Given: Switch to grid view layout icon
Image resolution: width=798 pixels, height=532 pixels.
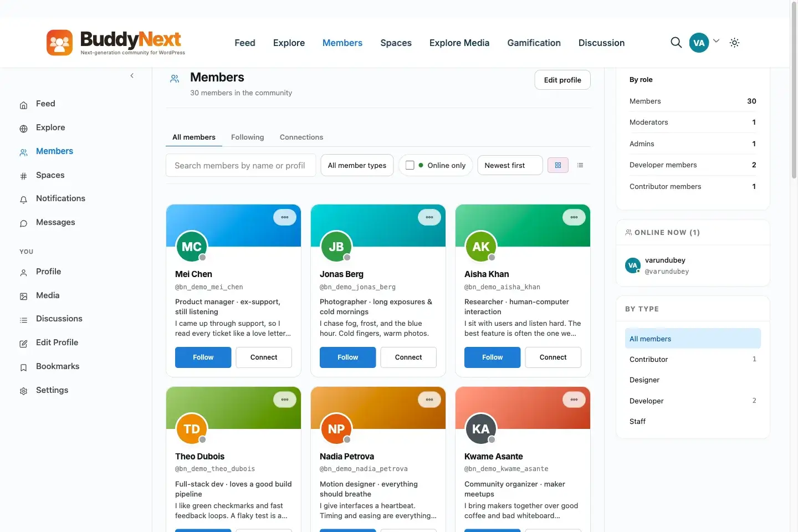Looking at the screenshot, I should pos(558,165).
